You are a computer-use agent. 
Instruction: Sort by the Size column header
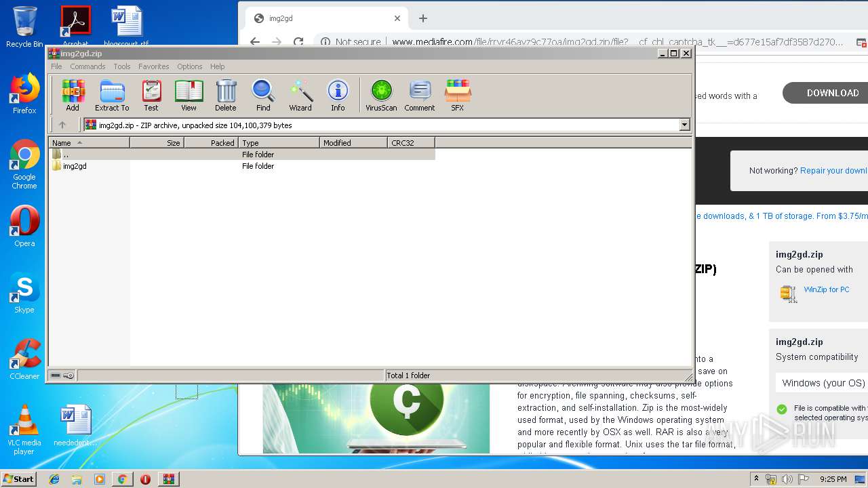click(157, 142)
